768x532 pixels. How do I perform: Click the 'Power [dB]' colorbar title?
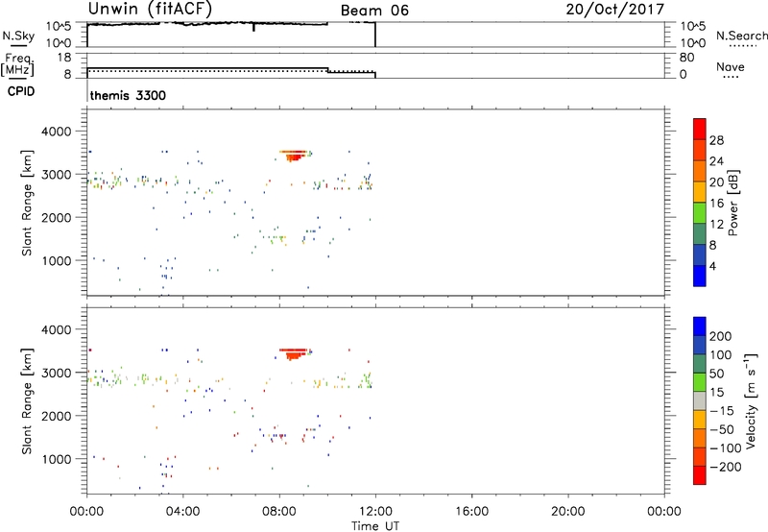pos(732,203)
